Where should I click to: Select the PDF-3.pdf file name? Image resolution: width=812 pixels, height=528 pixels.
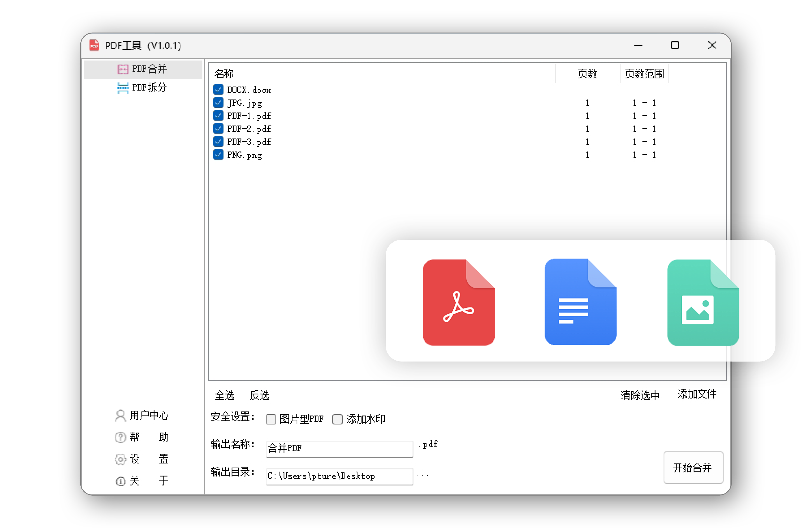(249, 142)
